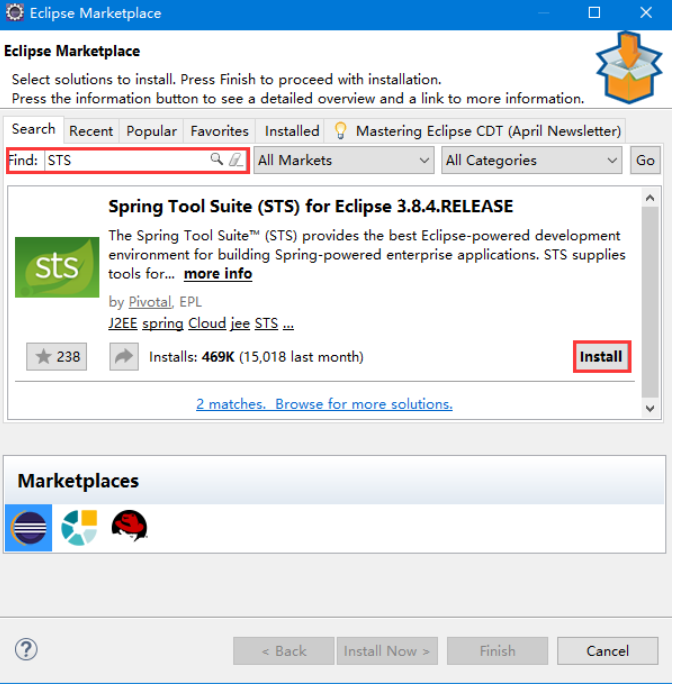Screen dimensions: 676x692
Task: Click the ellipsis more-tags link
Action: (x=289, y=326)
